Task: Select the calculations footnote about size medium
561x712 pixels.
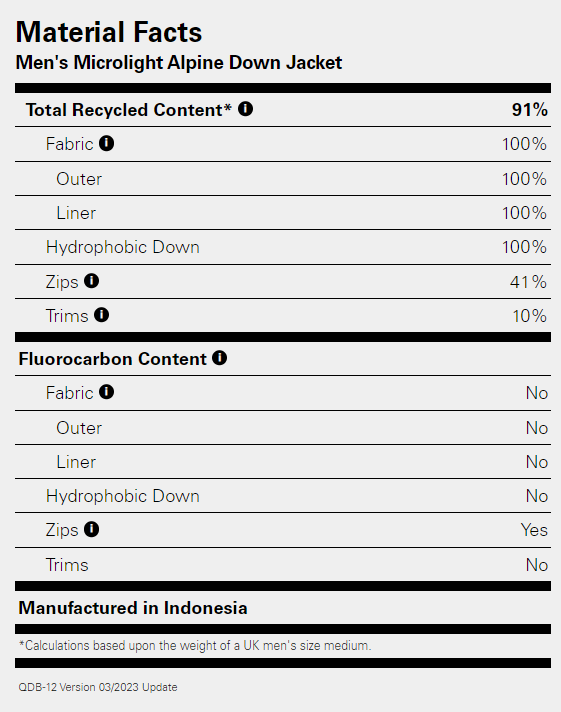Action: point(195,646)
